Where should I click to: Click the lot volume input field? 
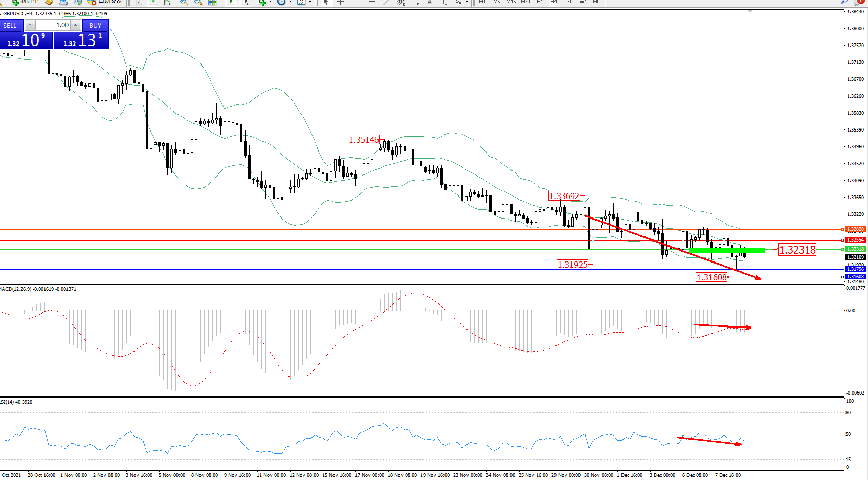pos(53,25)
